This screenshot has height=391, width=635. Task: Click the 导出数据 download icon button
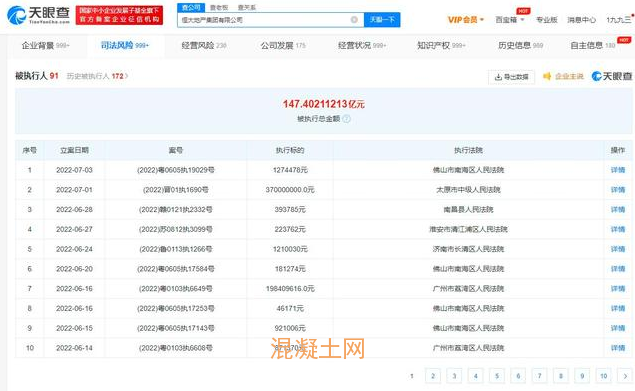point(511,77)
